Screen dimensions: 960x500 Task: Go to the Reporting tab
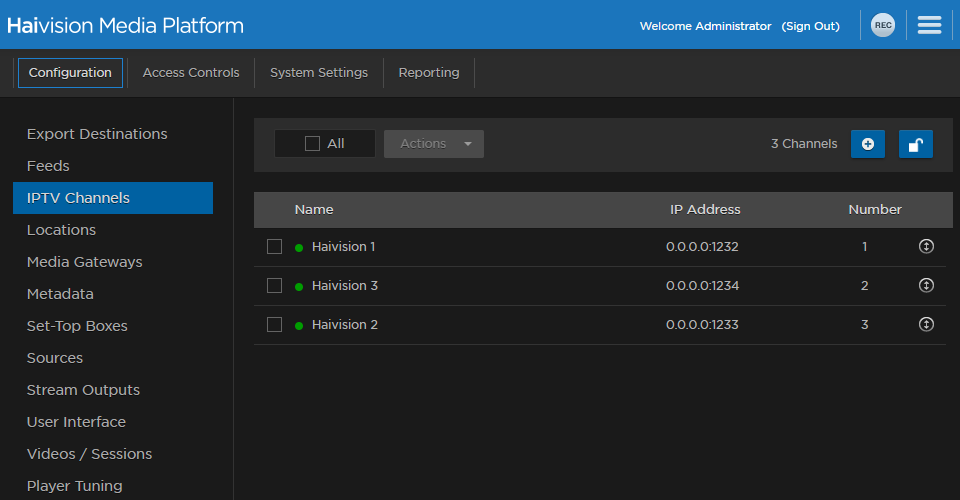click(429, 73)
